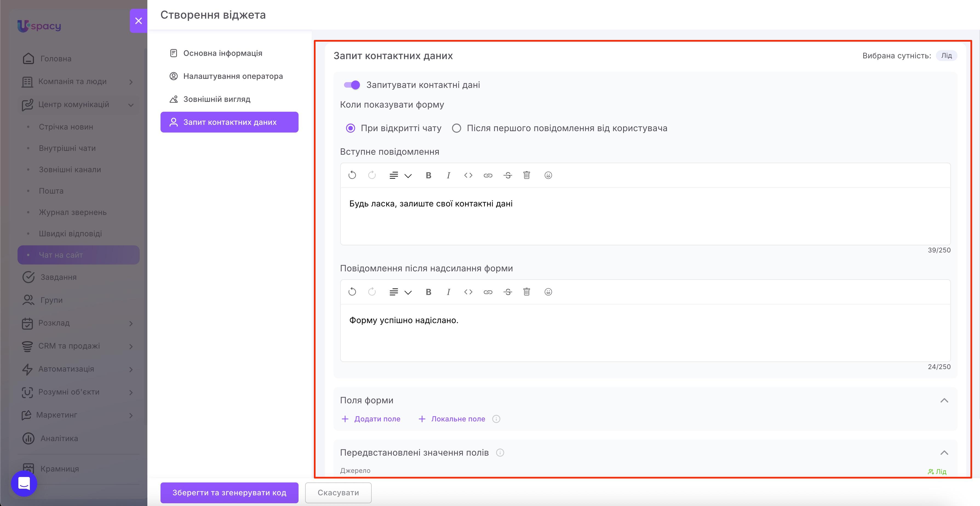Insert link in the intro message editor

tap(488, 176)
